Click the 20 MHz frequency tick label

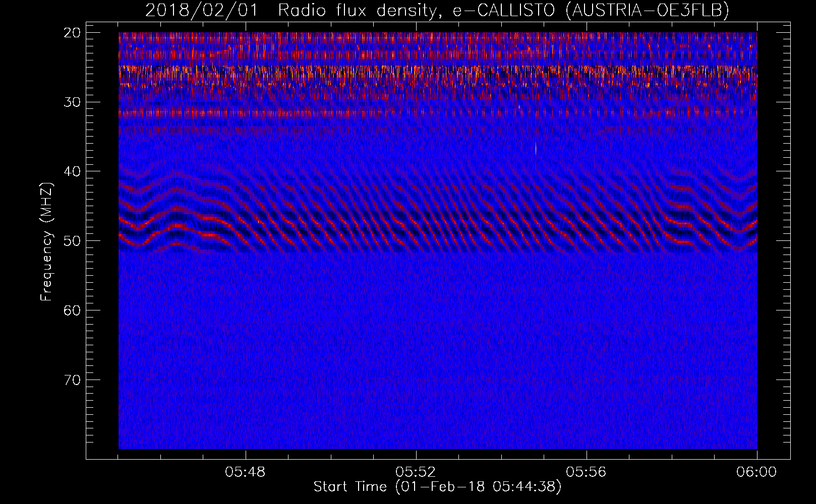click(73, 33)
